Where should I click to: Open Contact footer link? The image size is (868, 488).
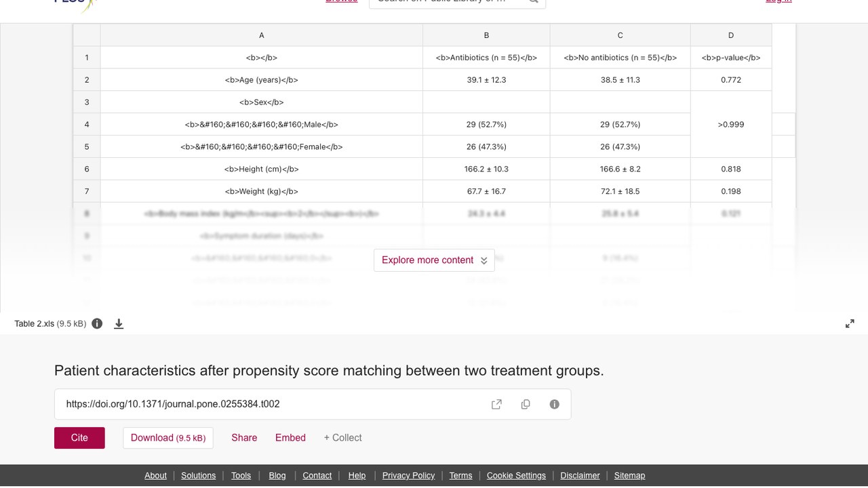pos(317,476)
